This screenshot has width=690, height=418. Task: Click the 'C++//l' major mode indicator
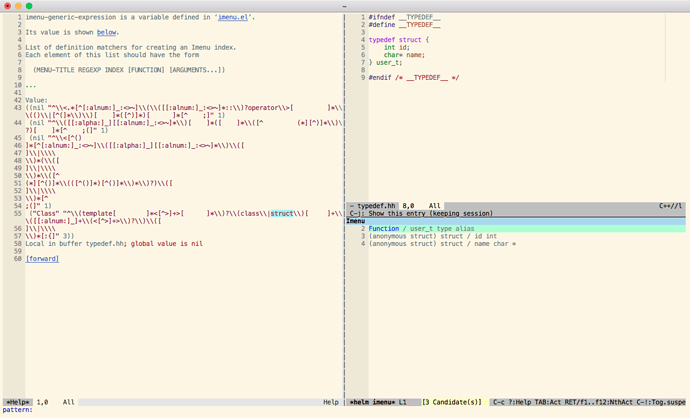pos(670,206)
